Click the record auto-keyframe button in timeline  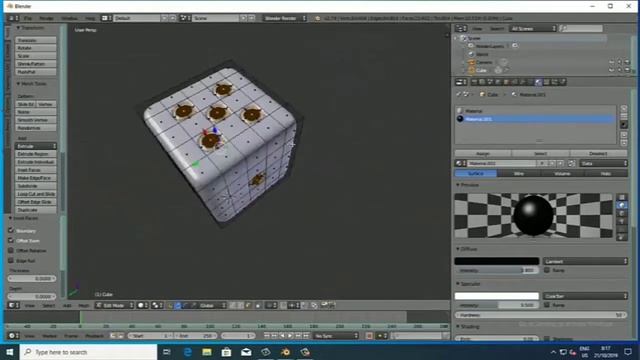tap(369, 336)
